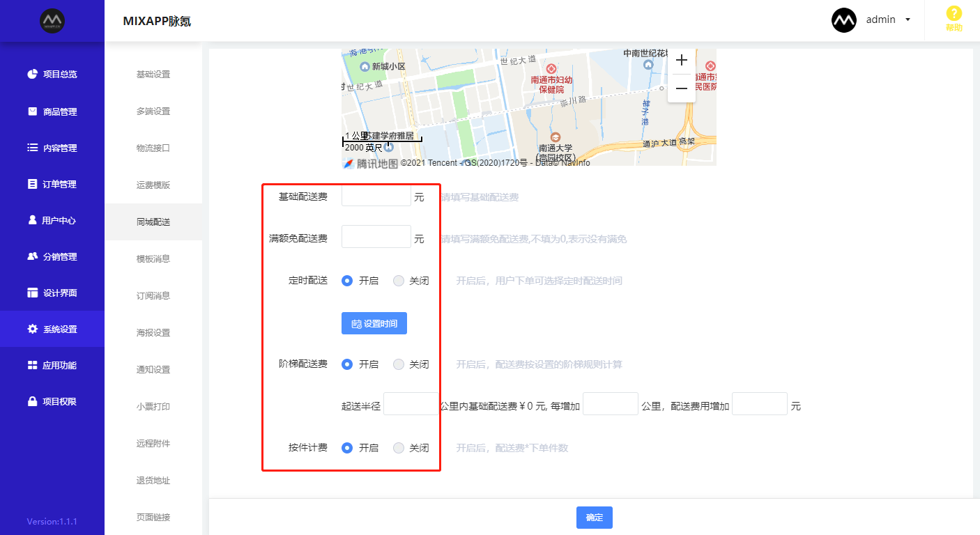Select 关闭 for 定时配送
Viewport: 980px width, 535px height.
[399, 281]
